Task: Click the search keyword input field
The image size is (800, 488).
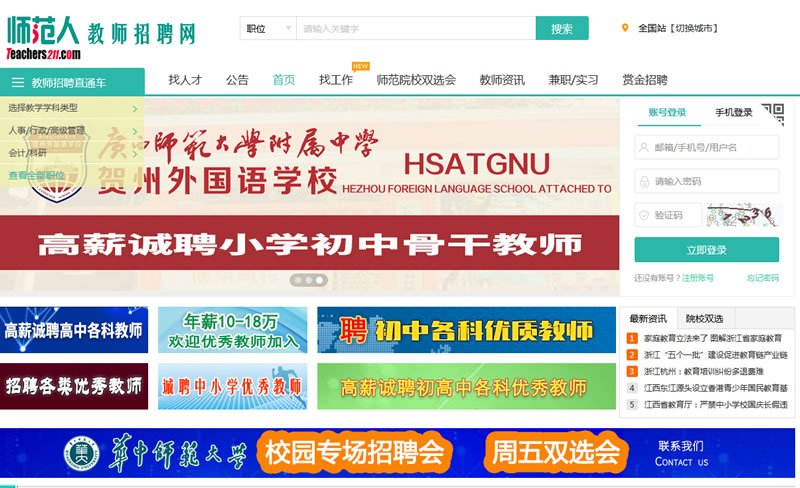Action: click(x=416, y=29)
